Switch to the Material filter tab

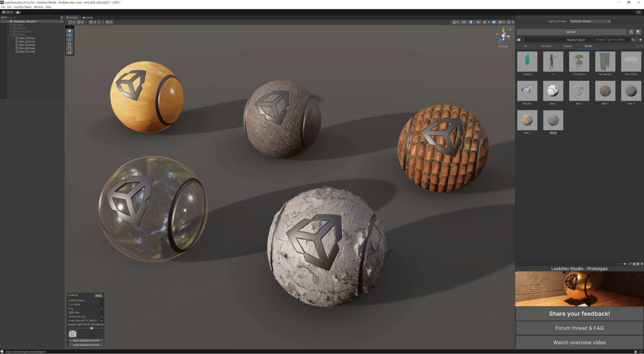pos(546,46)
